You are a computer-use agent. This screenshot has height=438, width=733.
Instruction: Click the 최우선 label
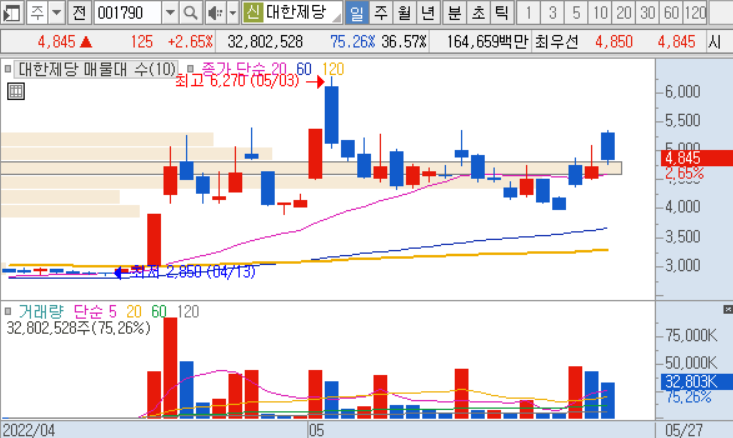pyautogui.click(x=556, y=42)
